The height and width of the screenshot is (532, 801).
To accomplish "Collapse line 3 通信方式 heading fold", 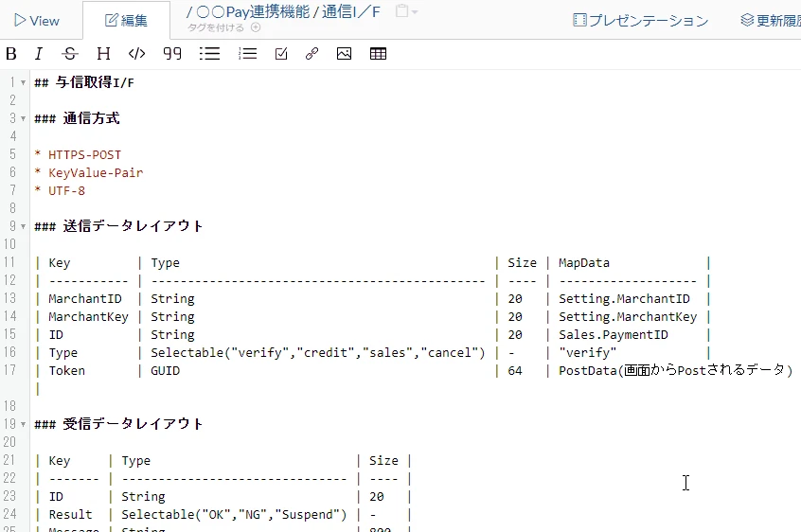I will pyautogui.click(x=23, y=118).
